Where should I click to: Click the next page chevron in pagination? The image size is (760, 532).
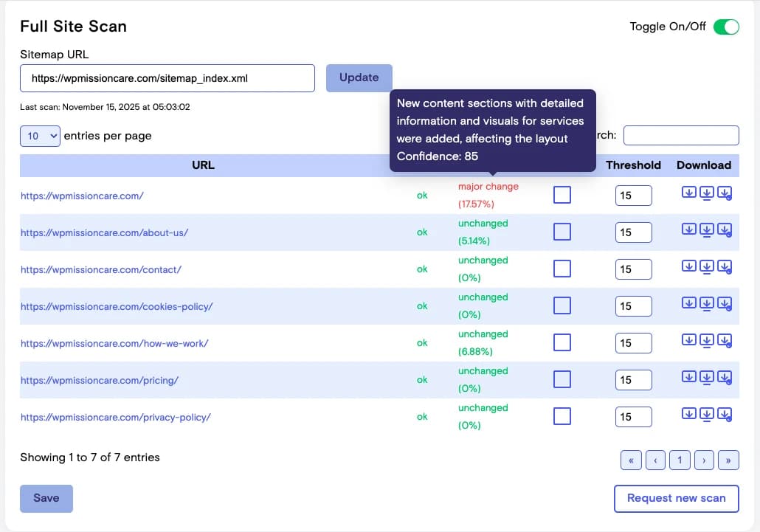click(704, 460)
